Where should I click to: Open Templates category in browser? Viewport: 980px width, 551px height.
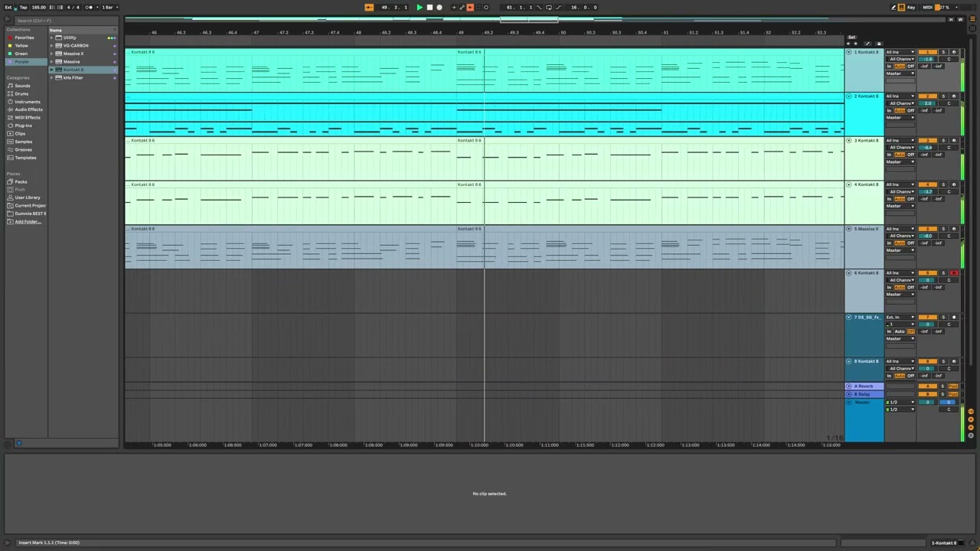pos(25,158)
